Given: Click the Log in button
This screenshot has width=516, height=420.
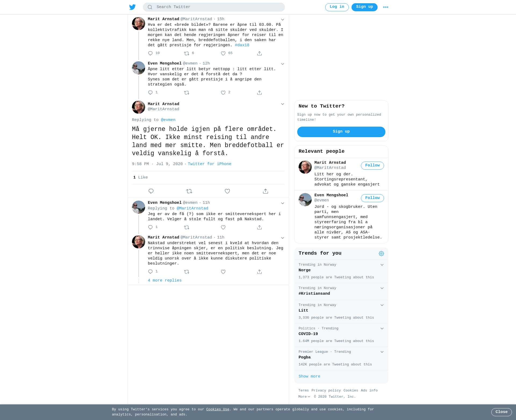Looking at the screenshot, I should click(x=337, y=7).
